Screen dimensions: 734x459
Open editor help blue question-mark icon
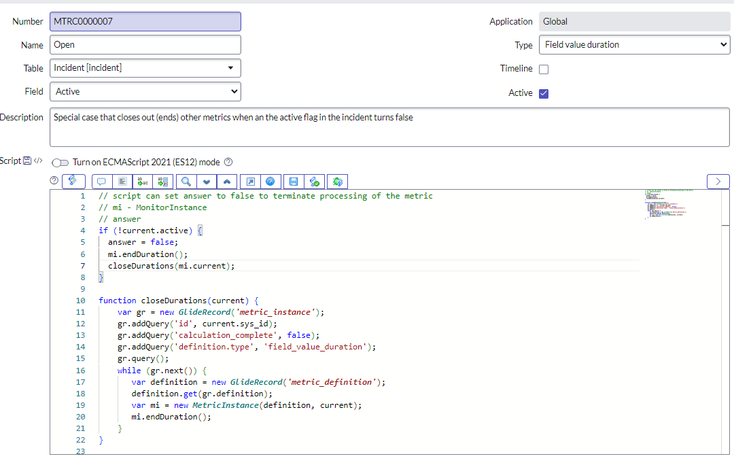(x=271, y=182)
